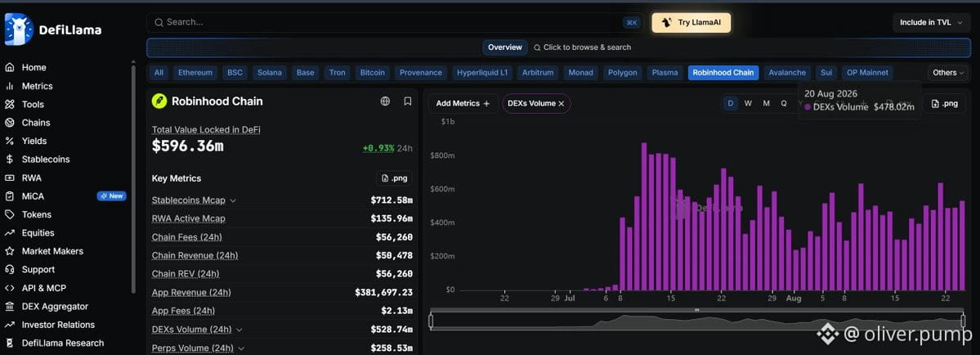
Task: Open the website globe icon for Robinhood Chain
Action: 385,101
